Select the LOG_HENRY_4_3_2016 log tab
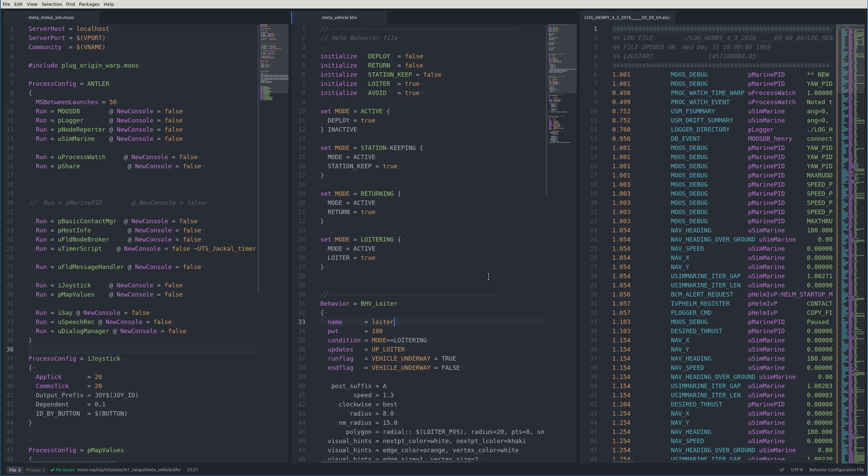Image resolution: width=868 pixels, height=476 pixels. [627, 17]
